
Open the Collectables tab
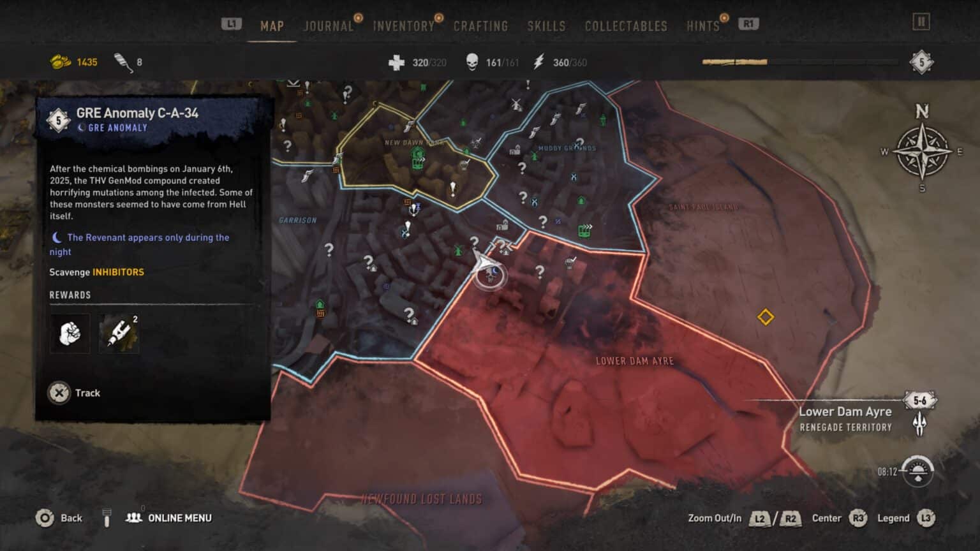pos(626,26)
